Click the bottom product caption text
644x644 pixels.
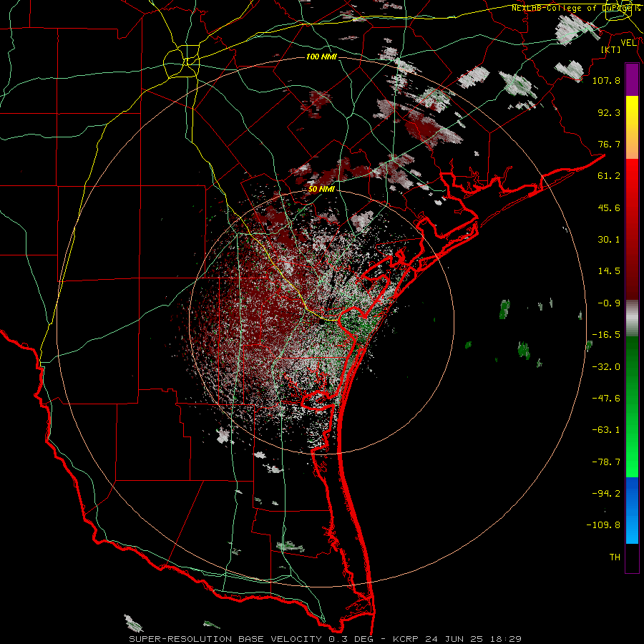(326, 639)
